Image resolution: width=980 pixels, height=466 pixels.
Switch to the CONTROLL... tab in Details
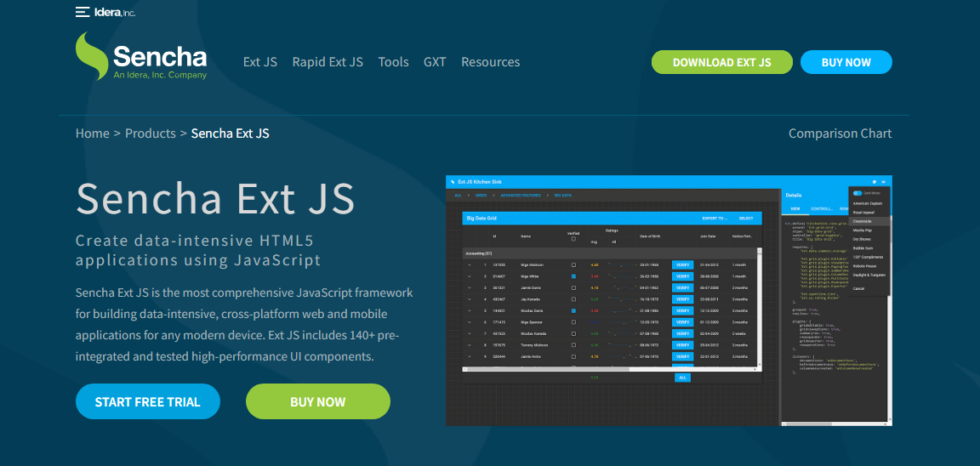(x=821, y=208)
